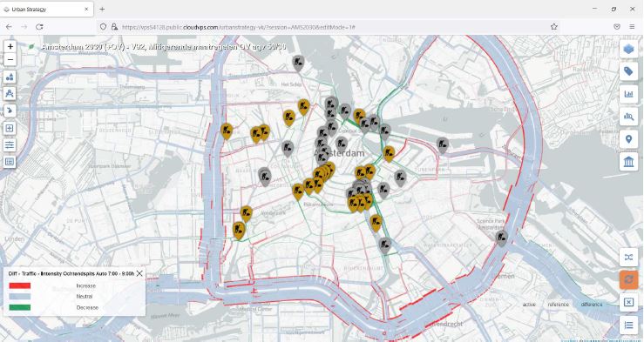Zoom in with the plus button
644x342 pixels.
10,46
